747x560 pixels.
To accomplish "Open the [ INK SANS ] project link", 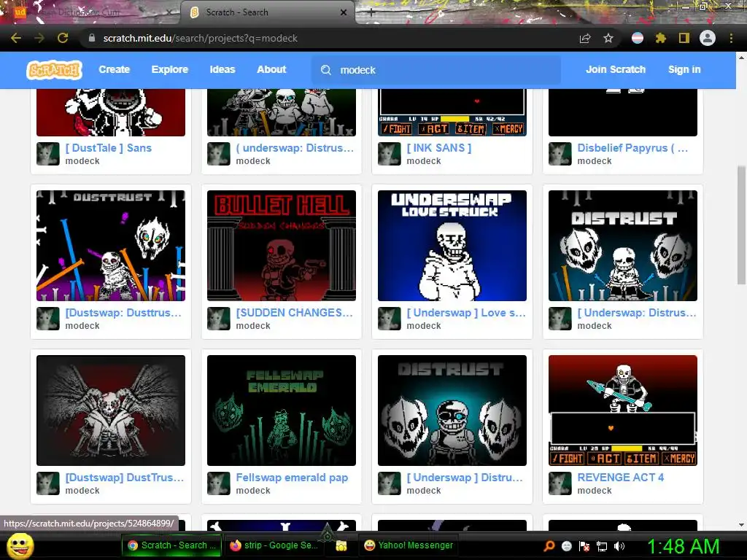I will coord(438,148).
